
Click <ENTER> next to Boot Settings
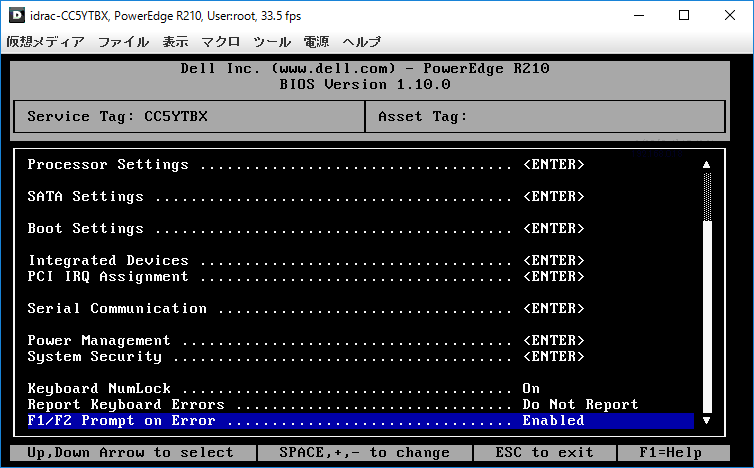point(553,228)
